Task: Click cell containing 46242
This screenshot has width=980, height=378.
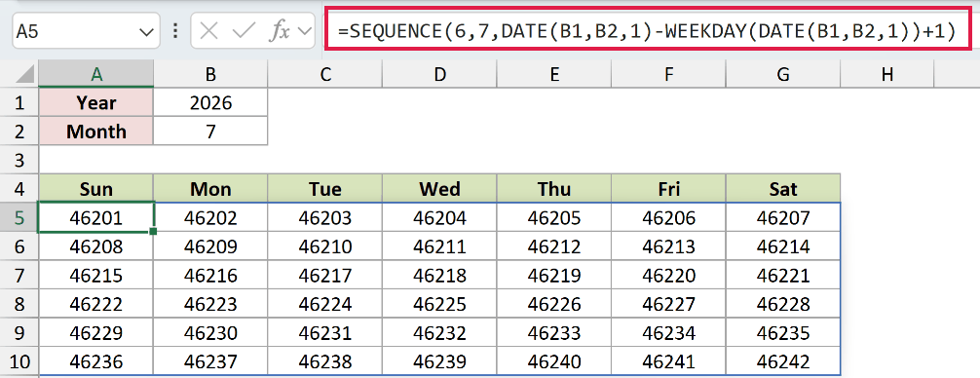Action: coord(783,361)
